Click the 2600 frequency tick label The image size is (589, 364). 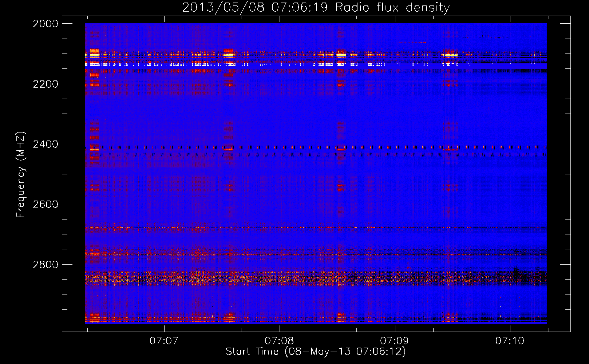[x=46, y=204]
